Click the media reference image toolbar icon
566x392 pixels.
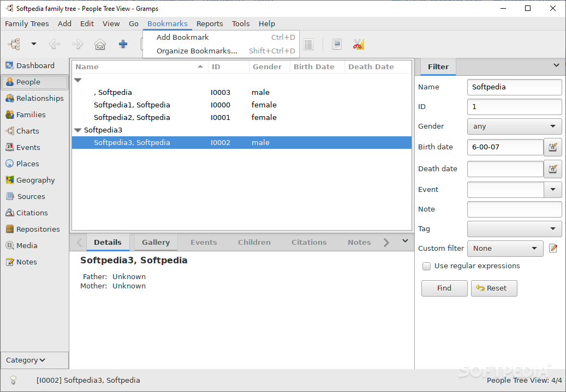[337, 44]
